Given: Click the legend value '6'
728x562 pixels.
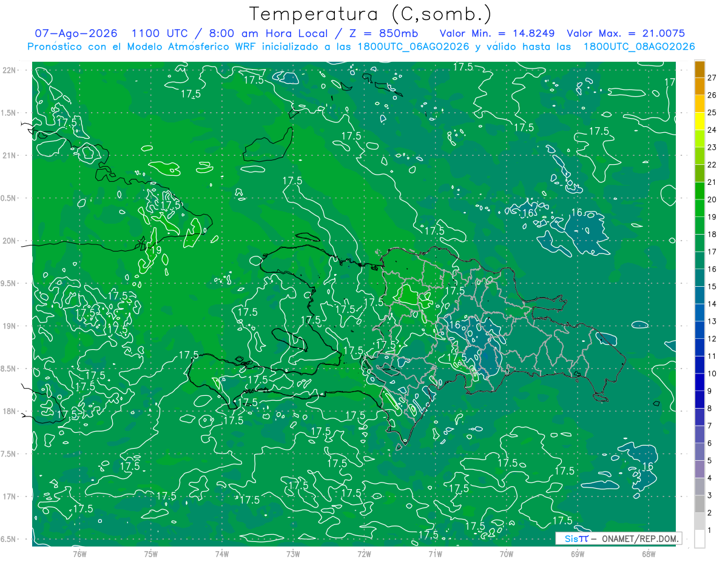Looking at the screenshot, I should tap(710, 443).
